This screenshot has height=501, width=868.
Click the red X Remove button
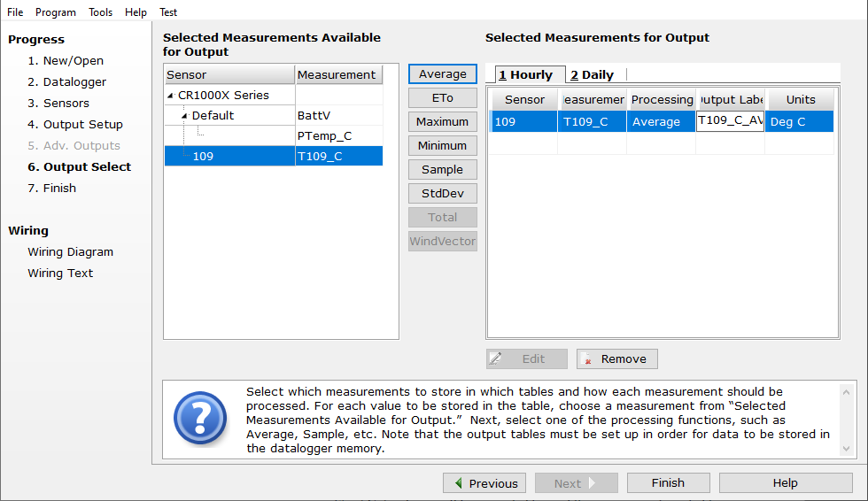point(617,358)
